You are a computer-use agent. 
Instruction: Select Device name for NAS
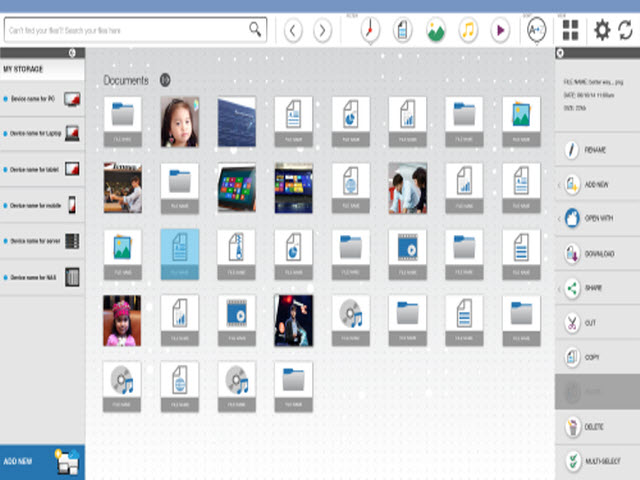[x=42, y=277]
